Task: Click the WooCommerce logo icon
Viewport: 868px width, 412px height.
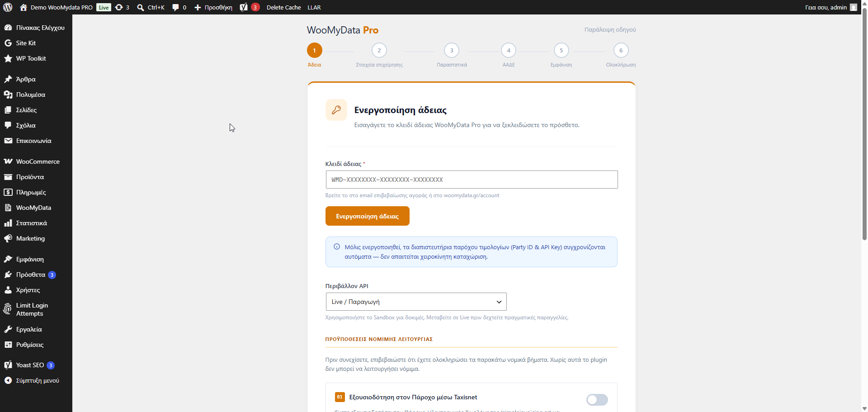Action: [8, 161]
